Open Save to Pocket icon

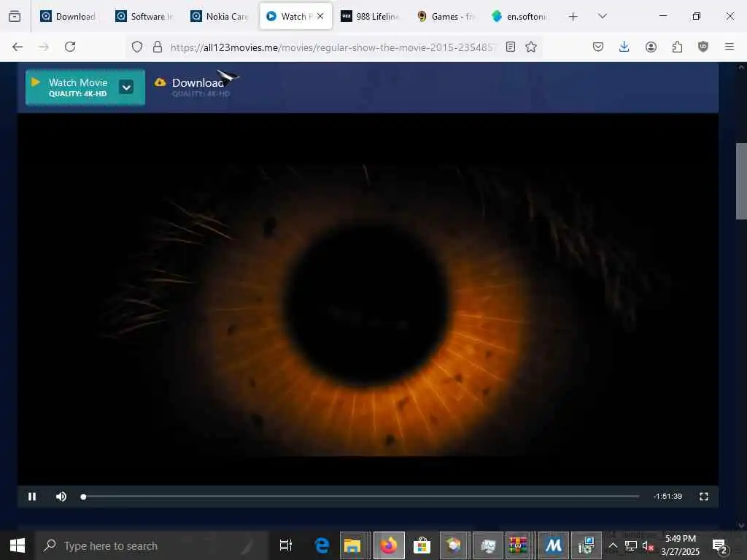598,47
